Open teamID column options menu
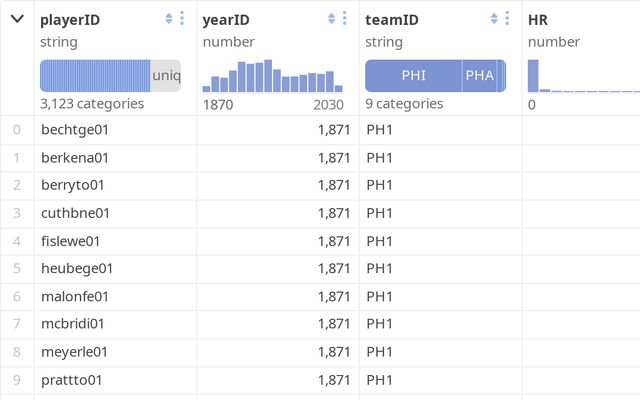Image resolution: width=640 pixels, height=400 pixels. (x=507, y=19)
